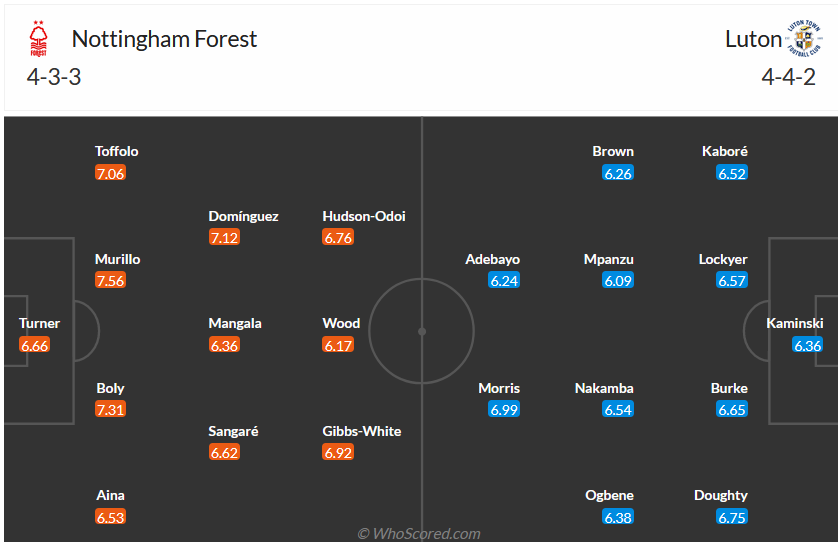Open the Luton team name link
The image size is (838, 542).
pyautogui.click(x=753, y=39)
